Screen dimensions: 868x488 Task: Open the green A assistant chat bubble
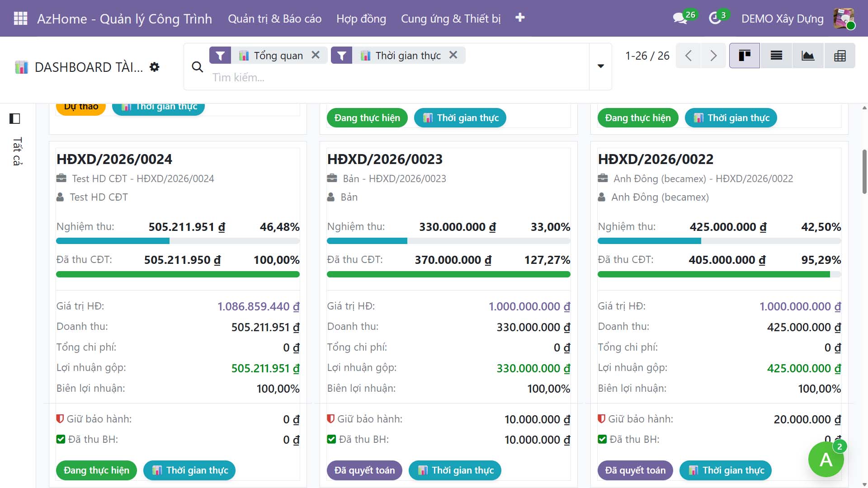pos(826,460)
